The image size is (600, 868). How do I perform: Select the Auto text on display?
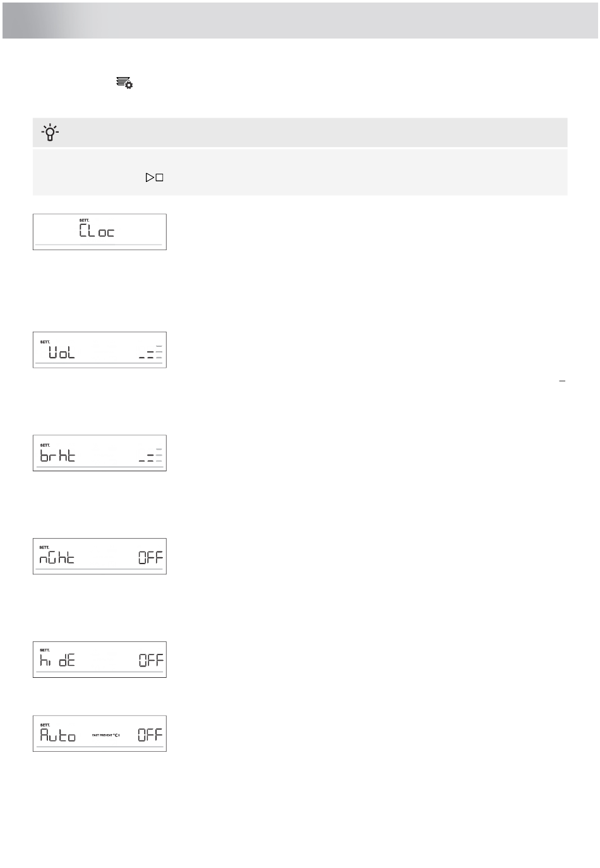point(58,735)
